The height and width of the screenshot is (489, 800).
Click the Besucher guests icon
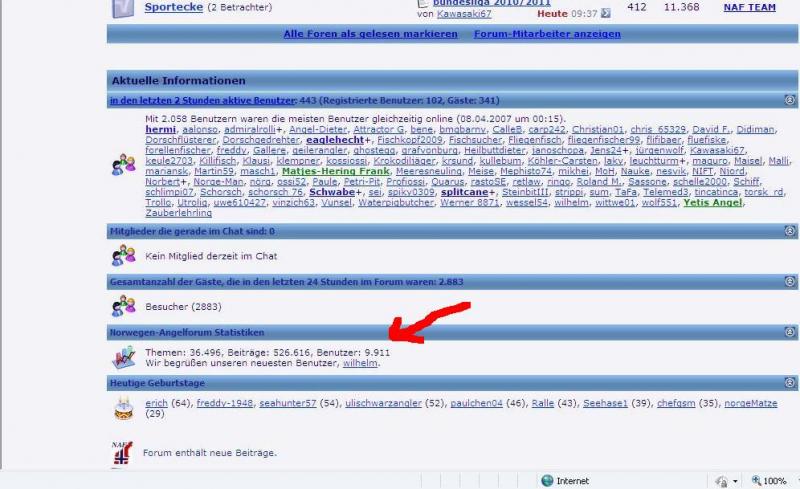pyautogui.click(x=123, y=306)
